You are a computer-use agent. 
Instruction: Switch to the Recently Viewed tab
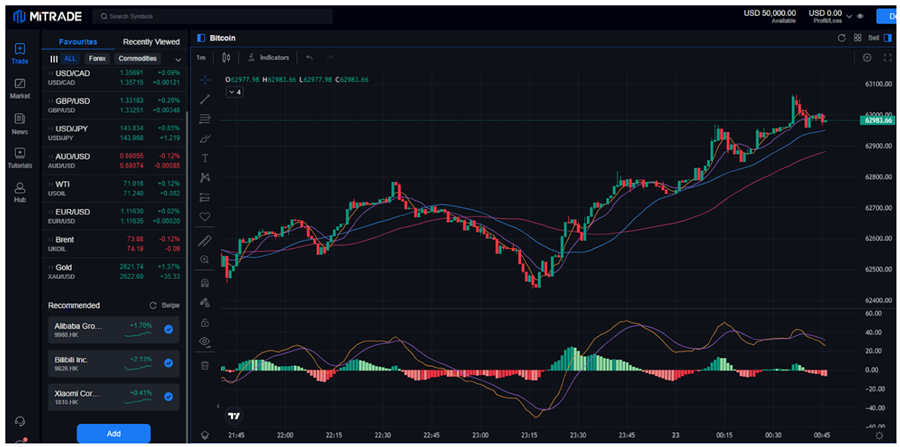coord(151,42)
